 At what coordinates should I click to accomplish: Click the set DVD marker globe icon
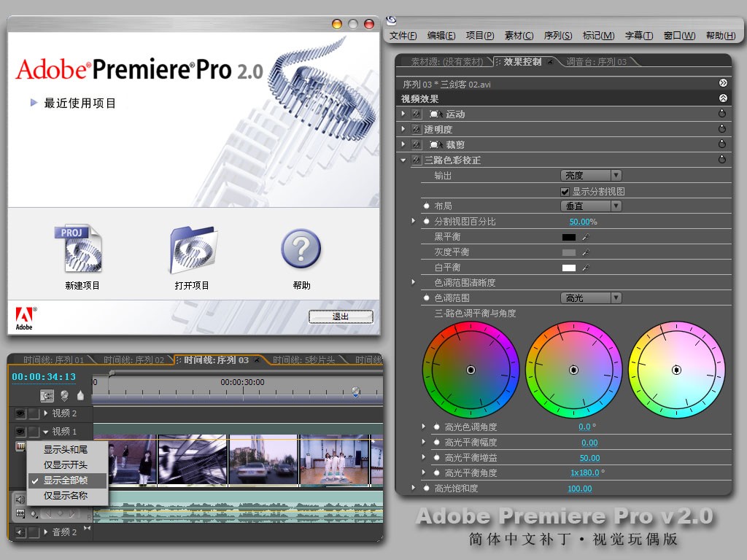64,396
